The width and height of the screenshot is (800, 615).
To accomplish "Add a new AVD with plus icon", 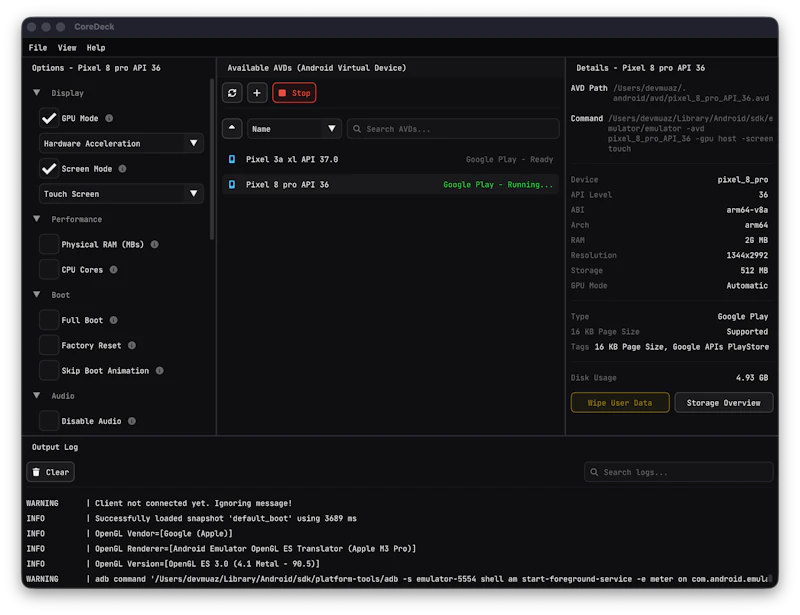I will click(257, 93).
